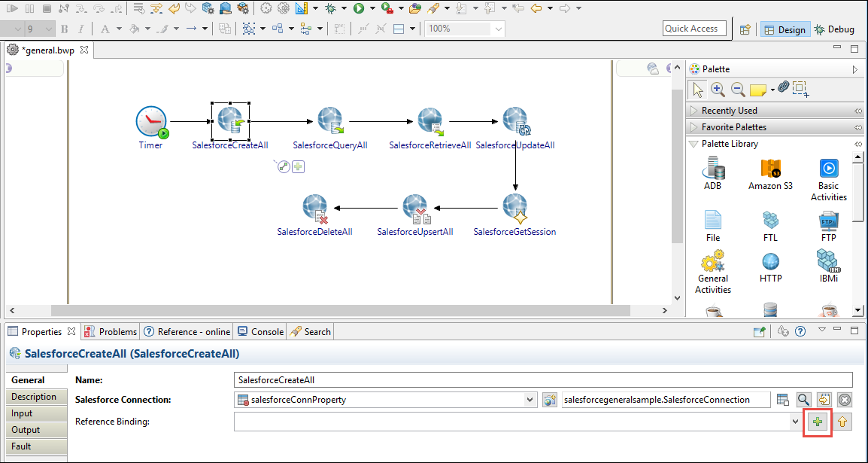Open the Fault properties tab

pos(37,446)
